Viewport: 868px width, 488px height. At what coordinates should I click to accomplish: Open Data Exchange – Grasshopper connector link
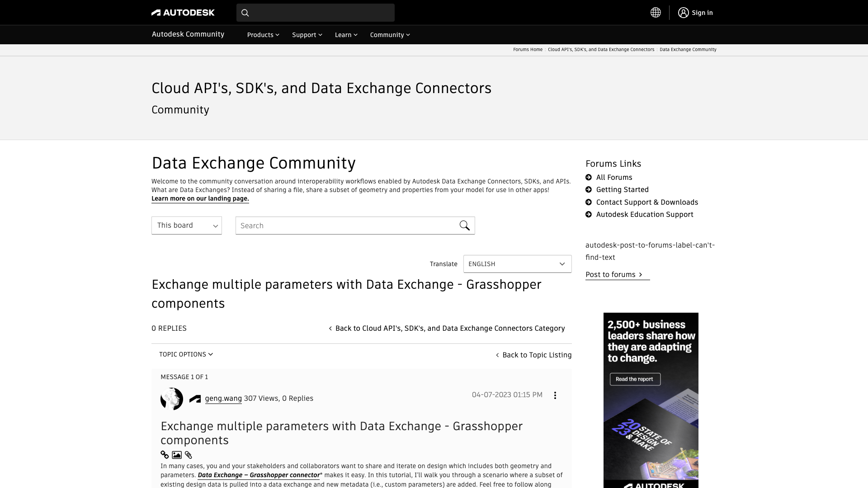259,475
